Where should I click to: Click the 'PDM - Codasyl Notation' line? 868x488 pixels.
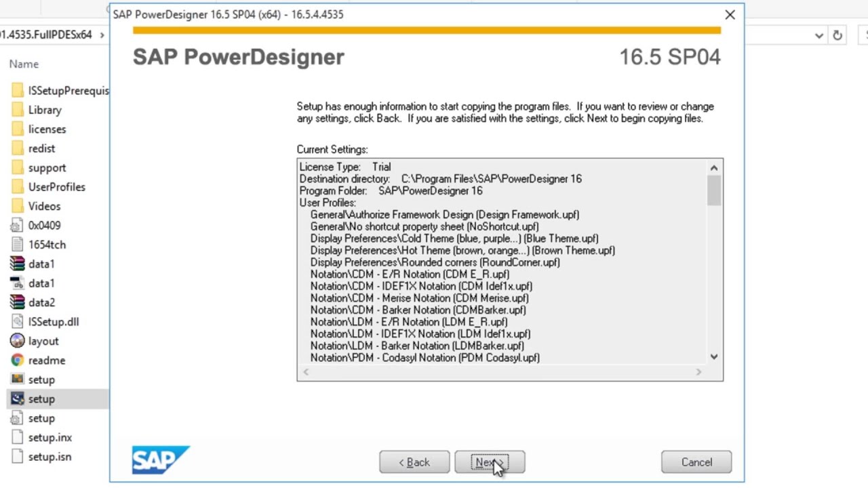(425, 358)
